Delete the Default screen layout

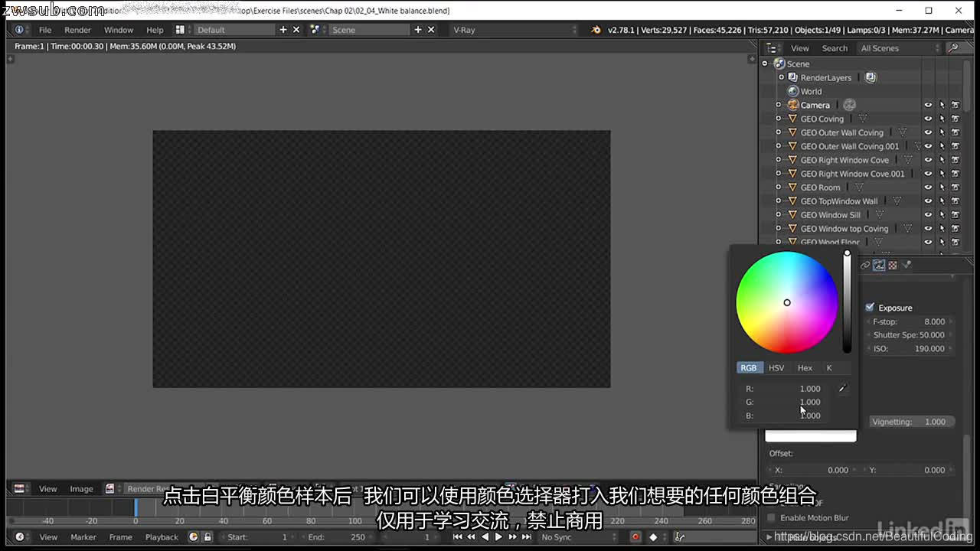pos(296,30)
